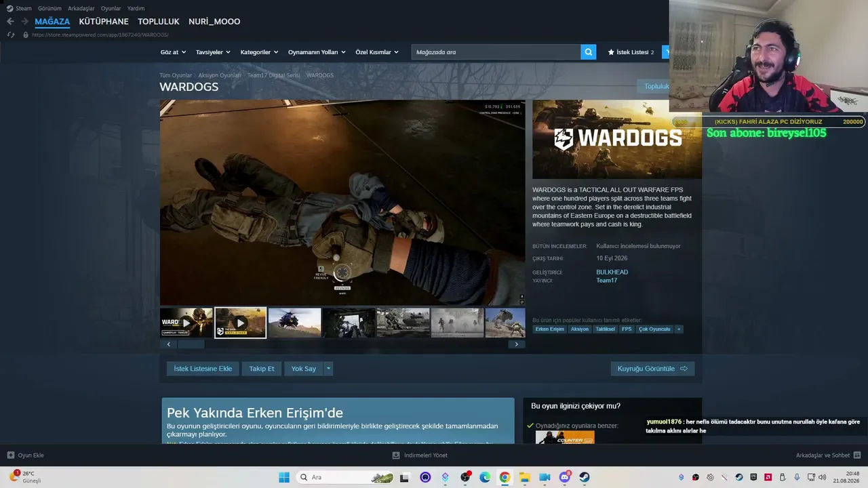Reload the store page with the refresh icon

click(x=10, y=35)
